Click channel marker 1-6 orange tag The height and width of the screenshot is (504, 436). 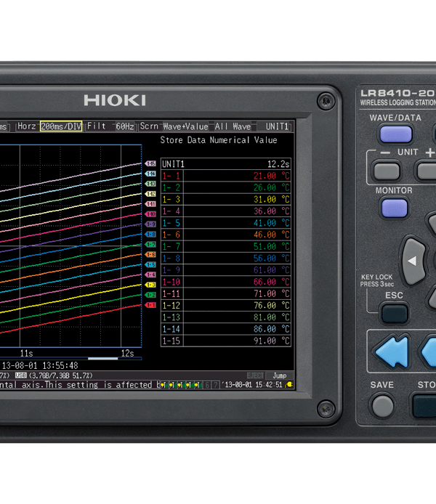[x=150, y=255]
